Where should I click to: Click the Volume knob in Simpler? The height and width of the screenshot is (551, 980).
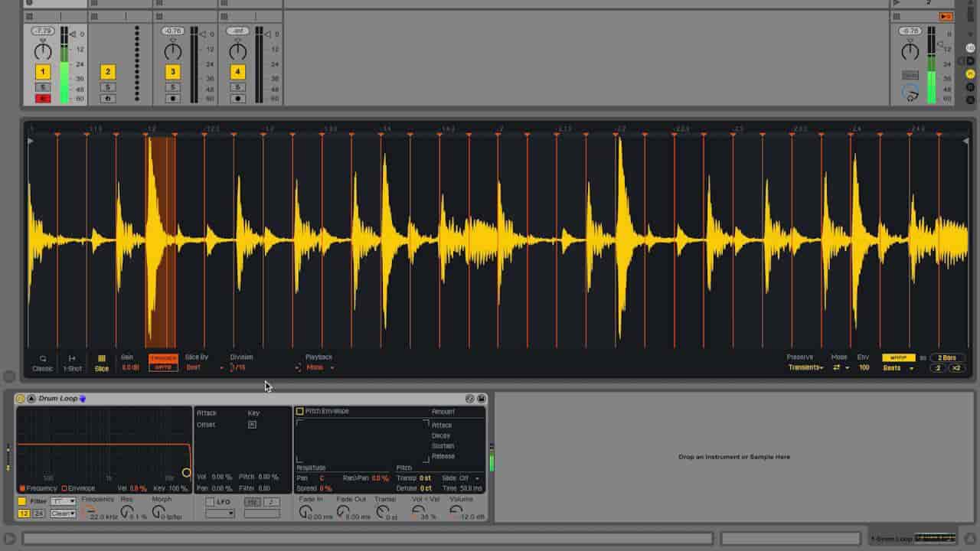[x=456, y=510]
